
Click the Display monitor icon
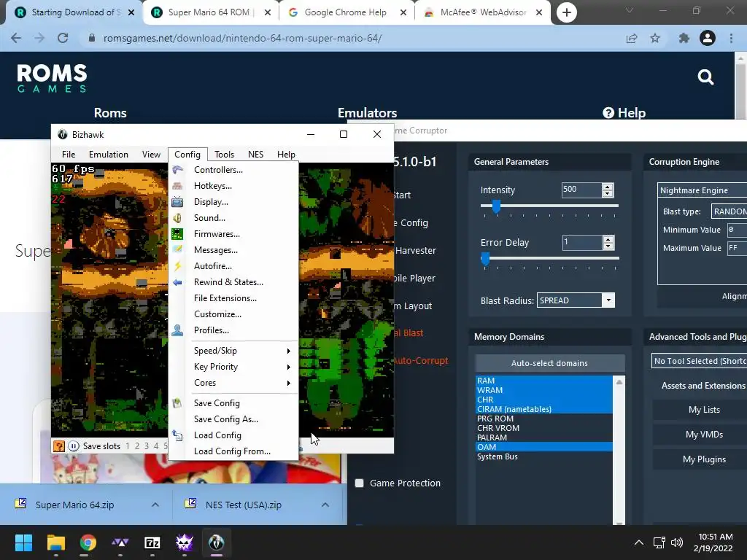click(x=178, y=202)
